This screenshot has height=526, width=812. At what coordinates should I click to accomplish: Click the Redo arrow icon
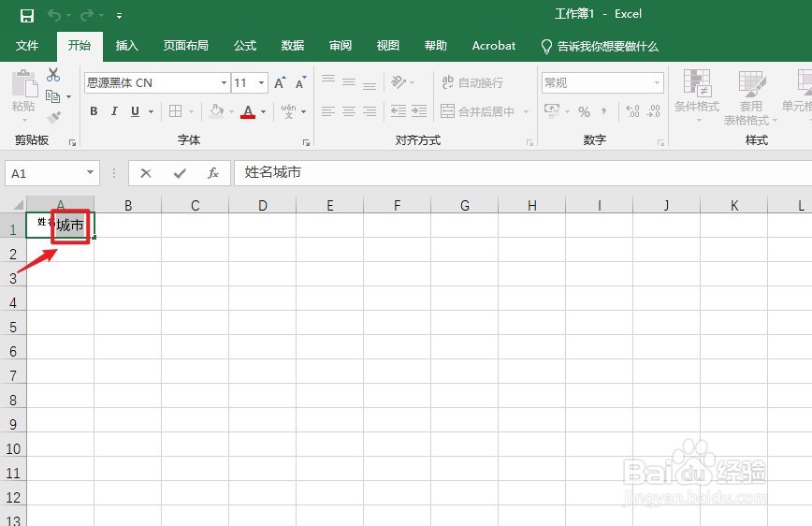(86, 15)
